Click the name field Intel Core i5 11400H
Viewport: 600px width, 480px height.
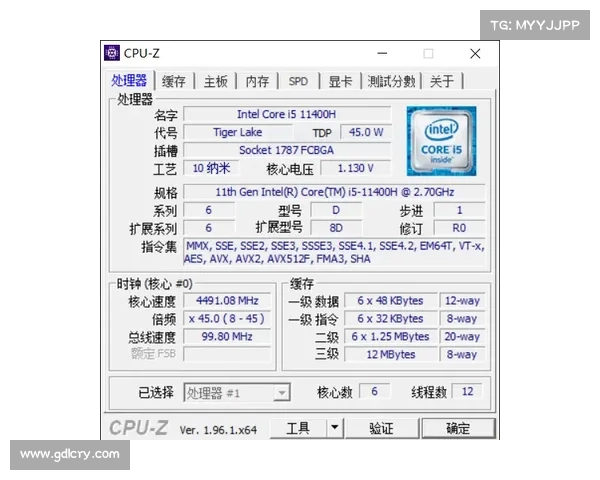[x=287, y=114]
